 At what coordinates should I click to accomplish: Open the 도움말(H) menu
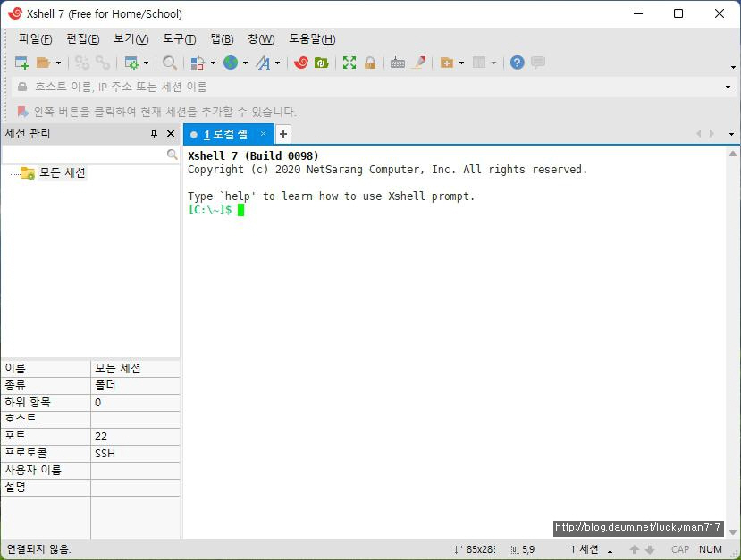[x=312, y=38]
